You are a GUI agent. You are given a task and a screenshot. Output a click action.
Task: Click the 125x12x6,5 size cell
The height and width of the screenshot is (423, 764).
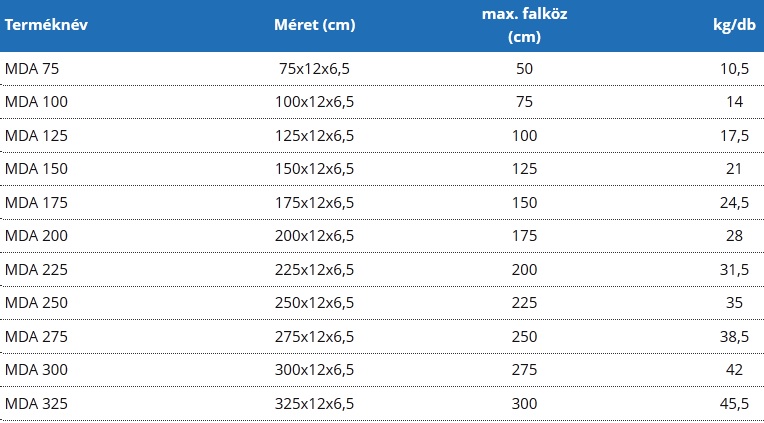(314, 135)
